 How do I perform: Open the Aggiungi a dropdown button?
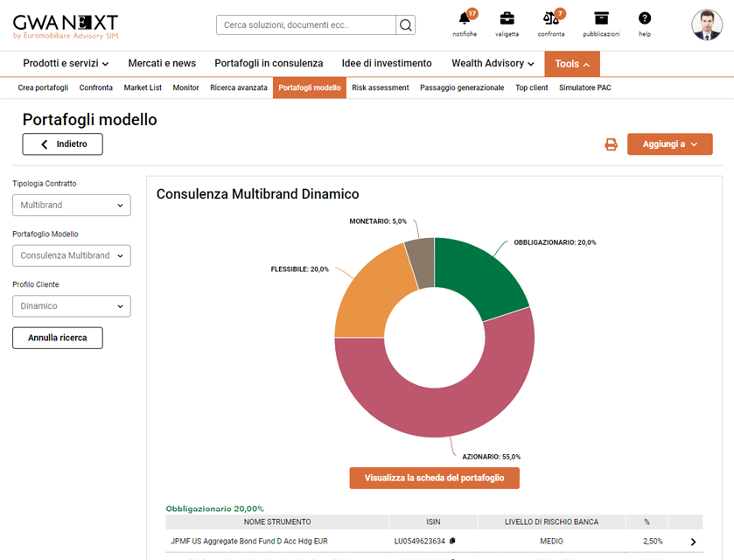click(670, 144)
